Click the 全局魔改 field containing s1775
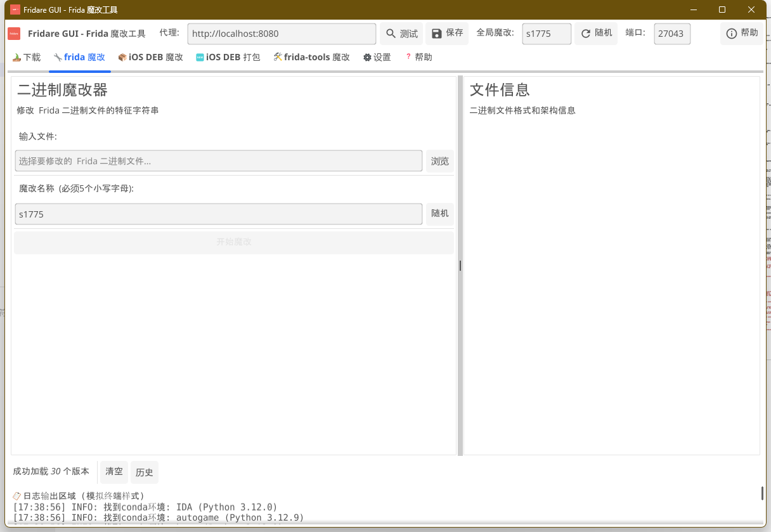 pyautogui.click(x=547, y=34)
